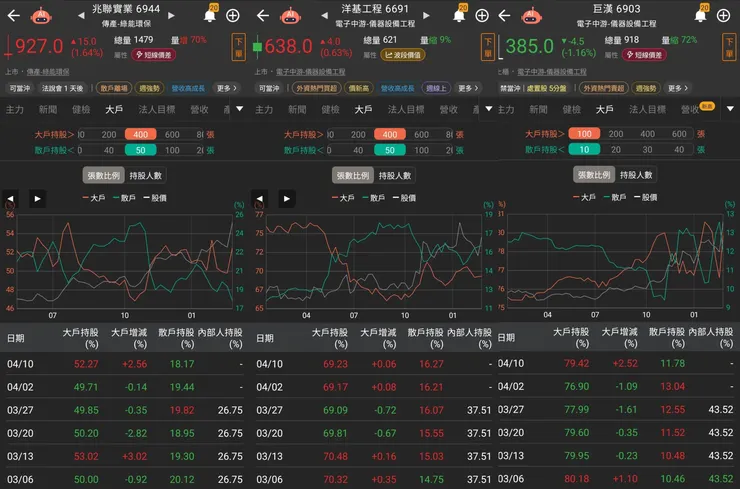Tap 波段價值 attribute badge for 洋基工程

click(x=403, y=55)
